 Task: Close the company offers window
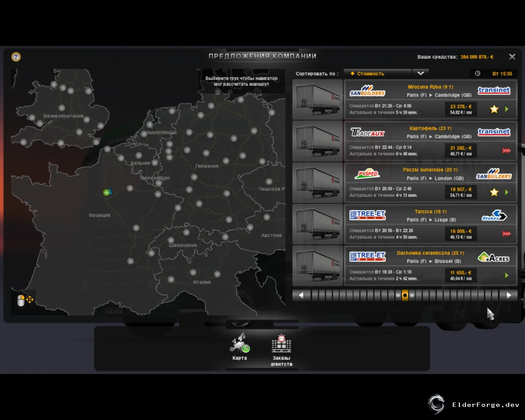(x=512, y=56)
